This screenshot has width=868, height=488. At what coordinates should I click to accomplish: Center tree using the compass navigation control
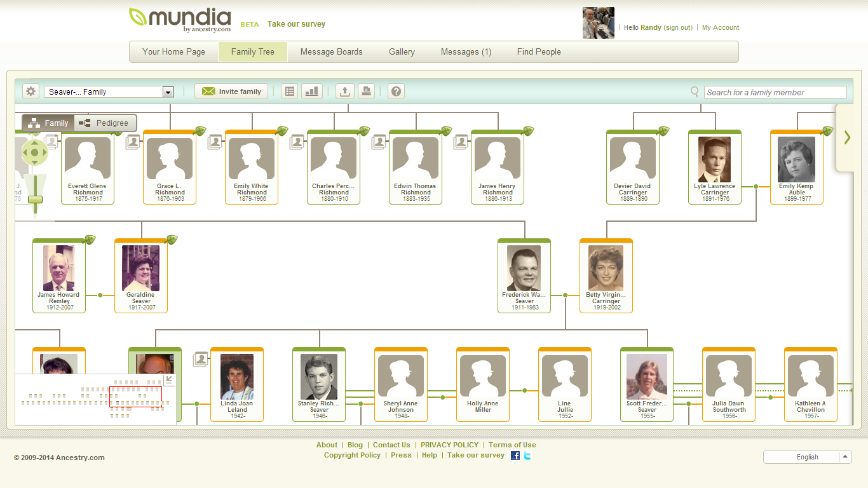coord(35,152)
